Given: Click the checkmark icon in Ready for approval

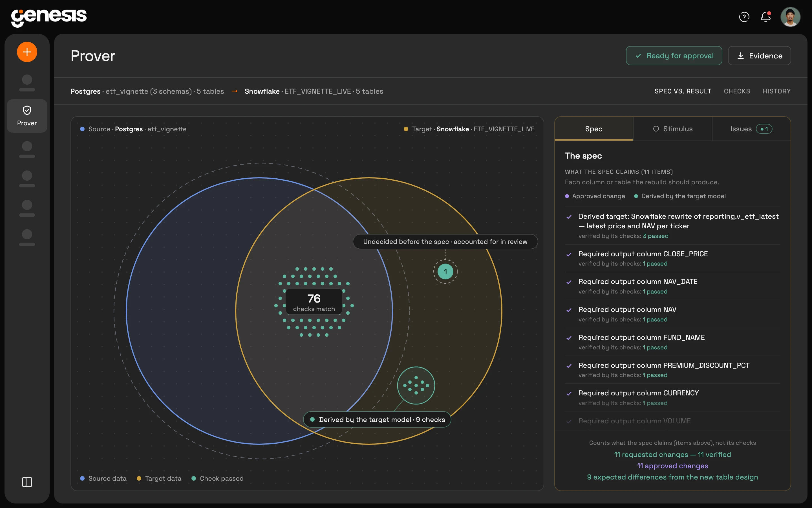Looking at the screenshot, I should (638, 56).
